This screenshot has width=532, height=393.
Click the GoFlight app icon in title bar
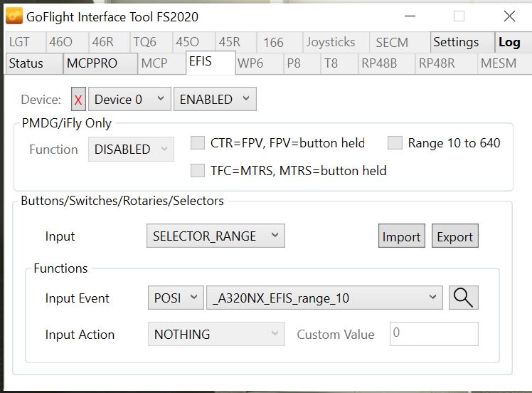(x=14, y=16)
